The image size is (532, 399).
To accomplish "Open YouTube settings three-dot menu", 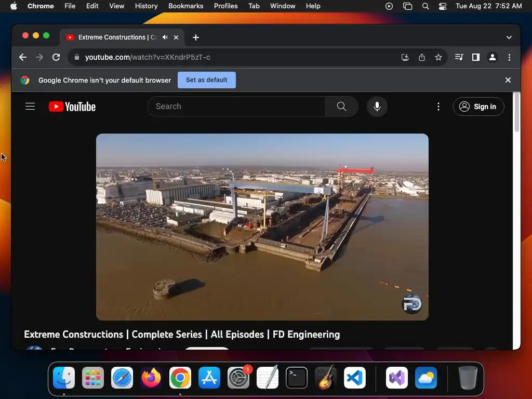I will pos(438,107).
